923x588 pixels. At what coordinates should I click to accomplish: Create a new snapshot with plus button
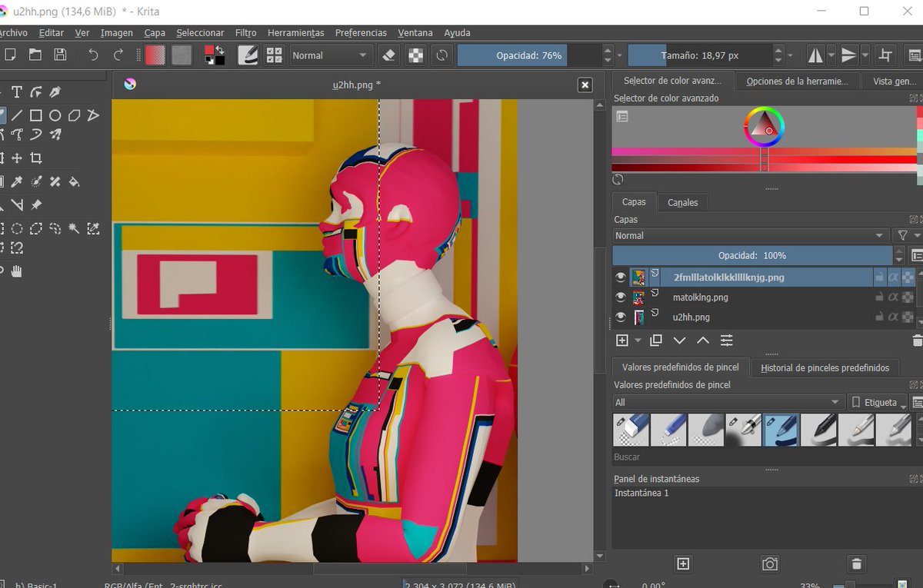(x=682, y=564)
